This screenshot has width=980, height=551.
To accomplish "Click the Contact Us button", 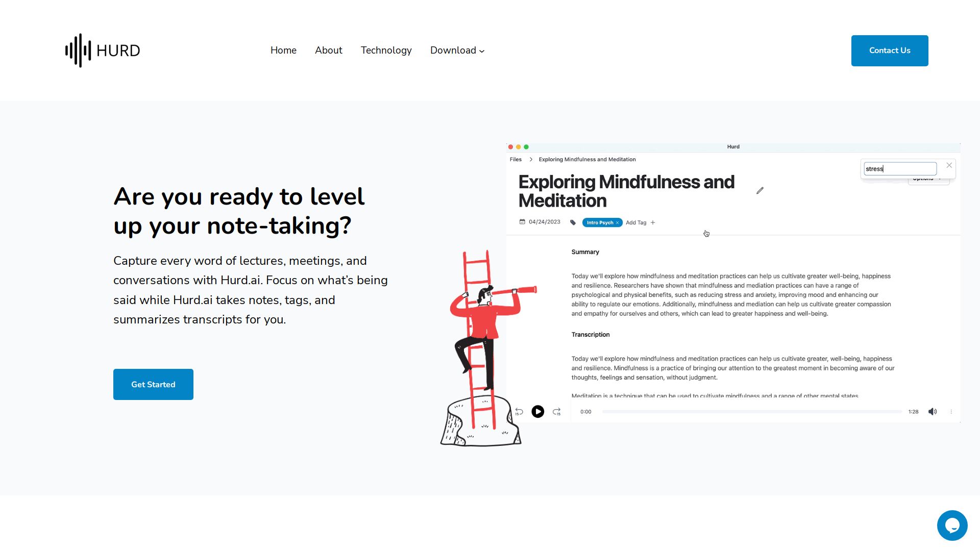I will click(x=889, y=51).
